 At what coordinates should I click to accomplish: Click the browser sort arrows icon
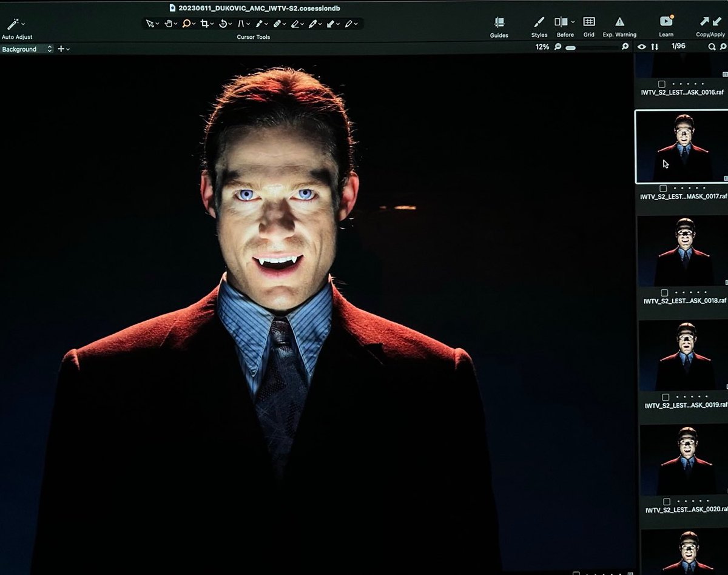[x=655, y=47]
